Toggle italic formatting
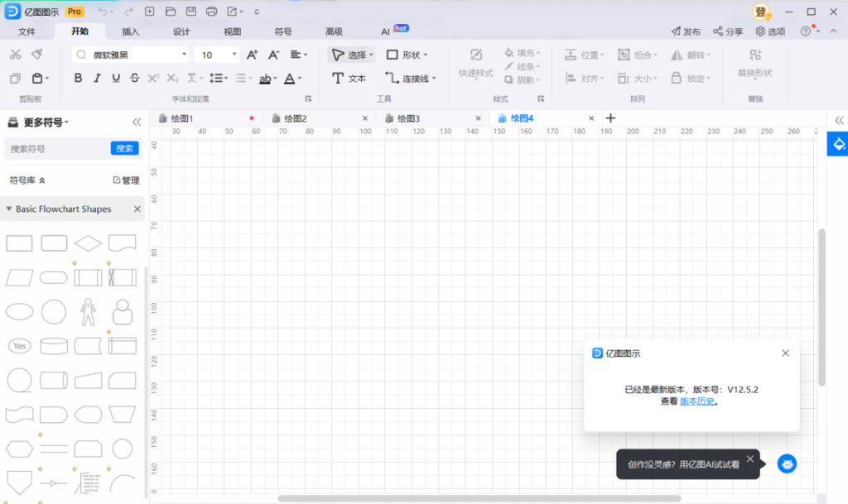The width and height of the screenshot is (848, 504). tap(97, 79)
